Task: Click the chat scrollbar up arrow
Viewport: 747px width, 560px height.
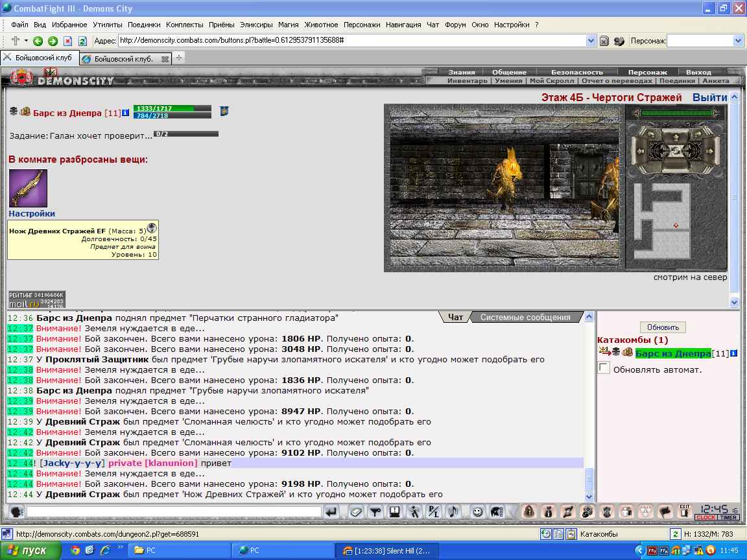Action: (589, 317)
